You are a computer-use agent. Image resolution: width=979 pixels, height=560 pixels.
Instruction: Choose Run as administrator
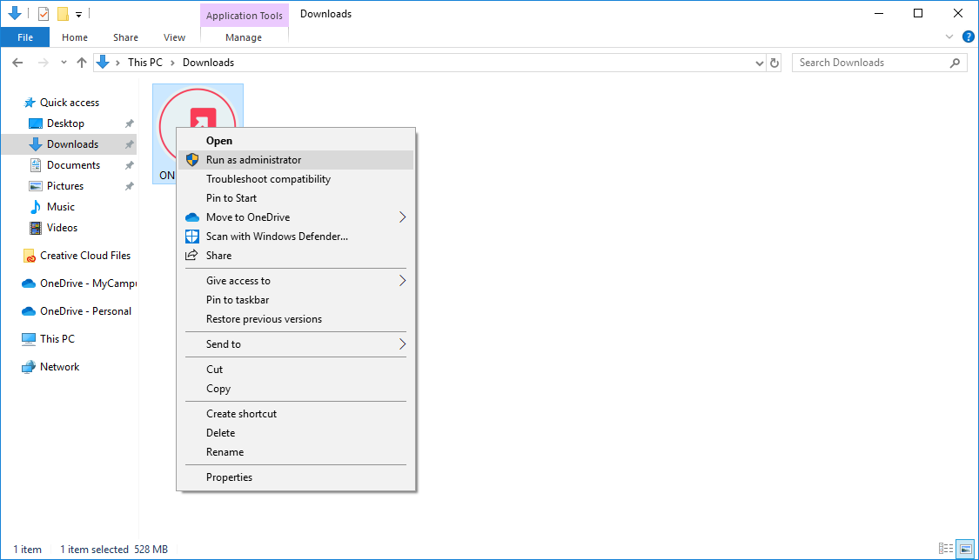coord(296,160)
